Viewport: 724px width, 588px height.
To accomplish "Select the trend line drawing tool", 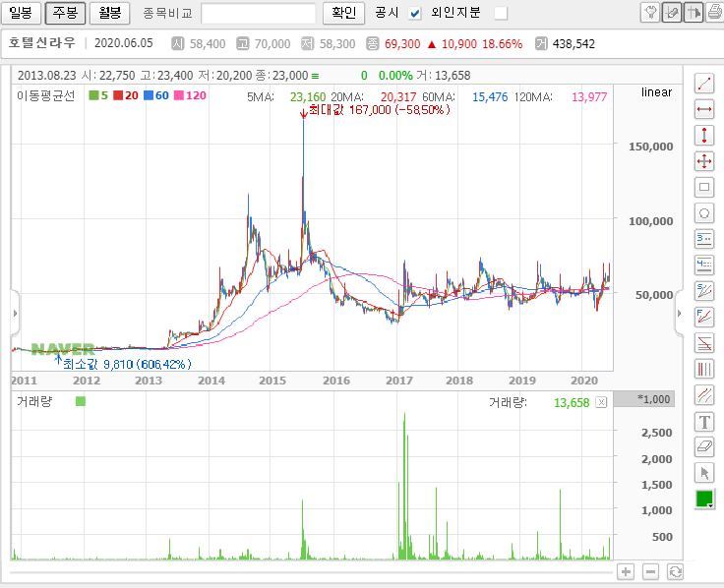I will (x=704, y=84).
